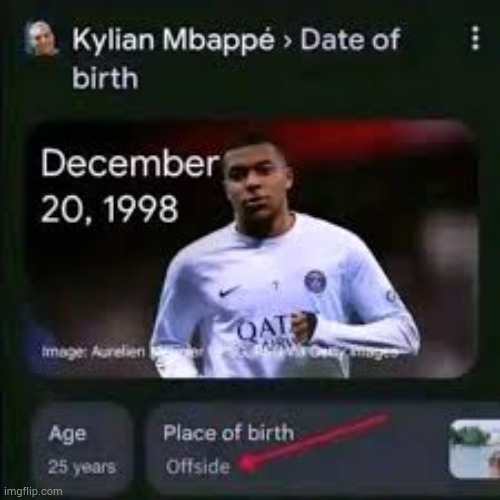The height and width of the screenshot is (500, 500).
Task: Click the breadcrumb chevron after Kylian Mbappé
Action: 287,42
